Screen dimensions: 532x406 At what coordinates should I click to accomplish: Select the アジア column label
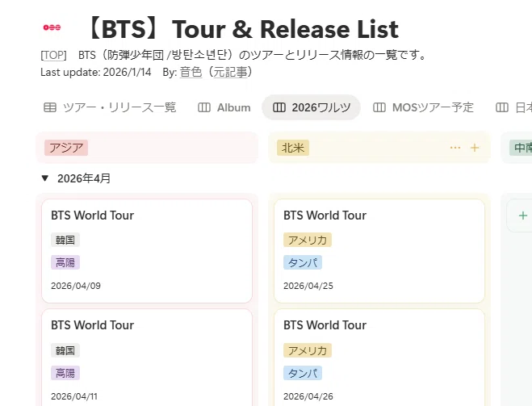[x=66, y=148]
